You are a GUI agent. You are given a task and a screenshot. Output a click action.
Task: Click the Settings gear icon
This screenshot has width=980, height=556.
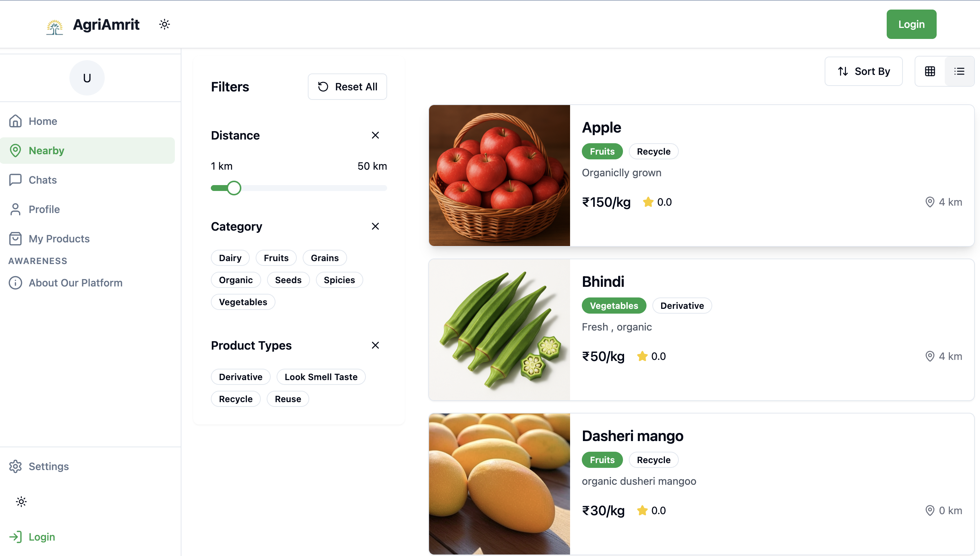(15, 466)
